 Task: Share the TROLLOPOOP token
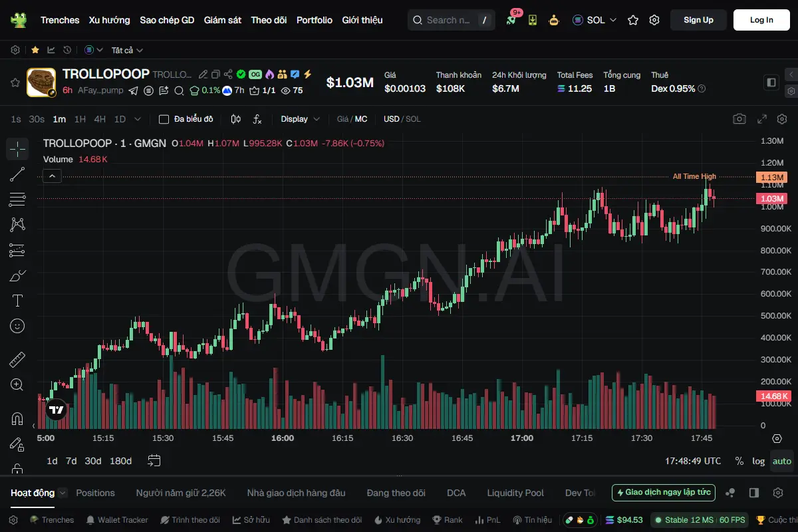[229, 74]
